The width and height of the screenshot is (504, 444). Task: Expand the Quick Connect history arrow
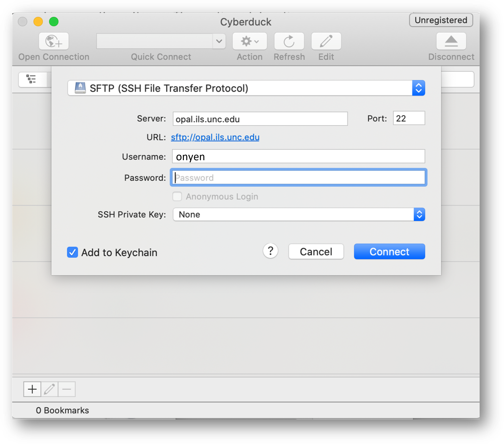[219, 41]
